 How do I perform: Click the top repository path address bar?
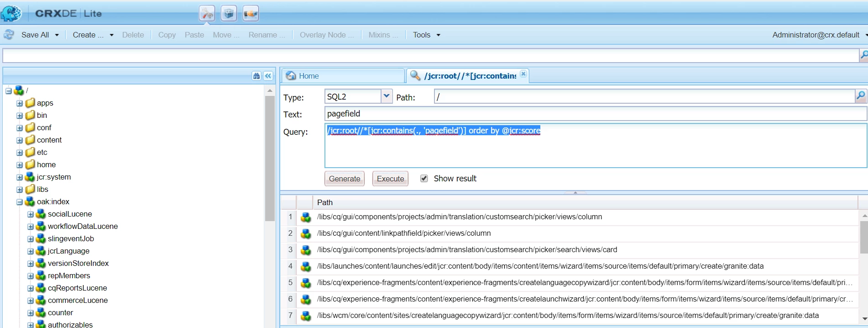point(430,55)
